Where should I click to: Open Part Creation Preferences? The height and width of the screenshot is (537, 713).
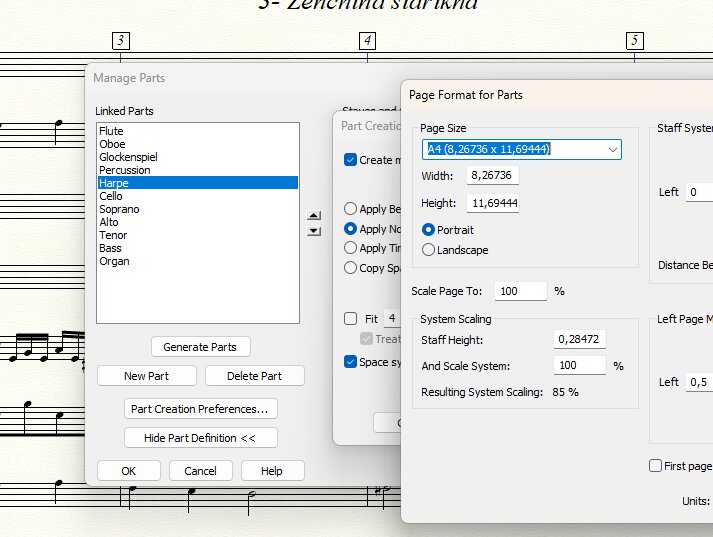(x=201, y=409)
